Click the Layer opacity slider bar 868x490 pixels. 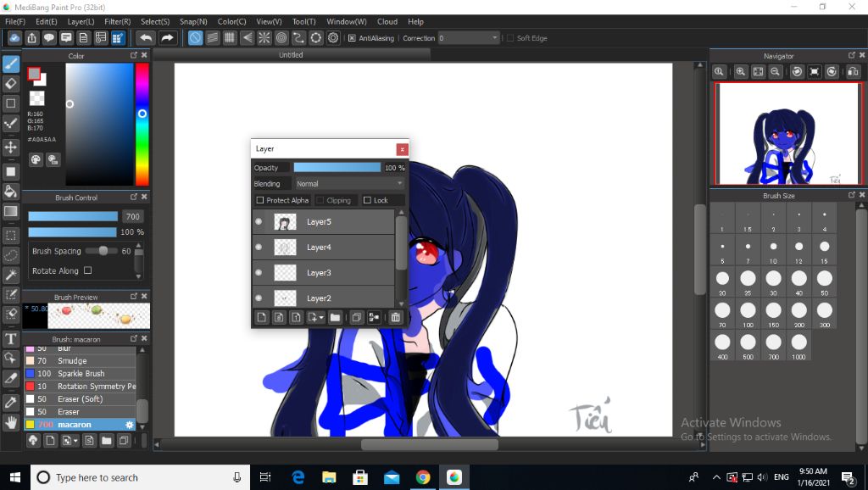337,168
